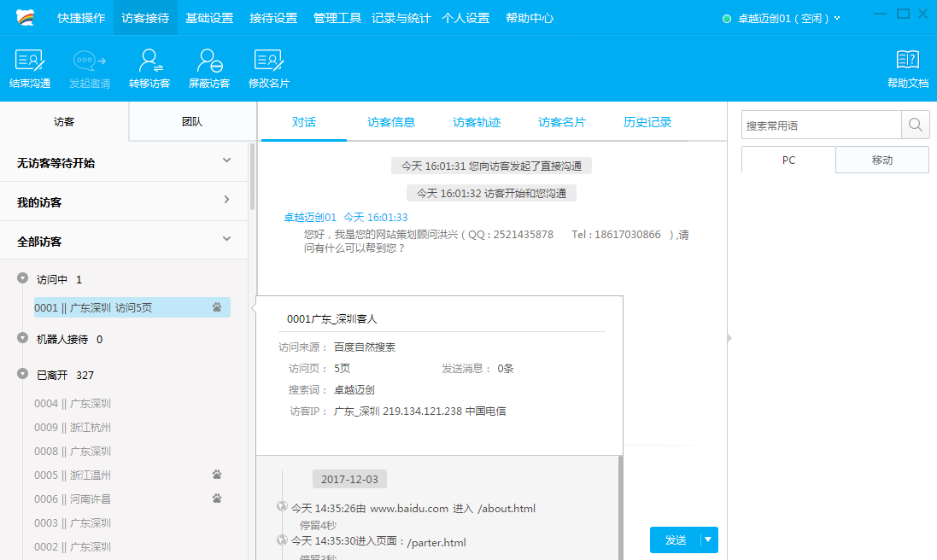The width and height of the screenshot is (937, 560).
Task: Switch to the 访客轨迹 tab
Action: 476,122
